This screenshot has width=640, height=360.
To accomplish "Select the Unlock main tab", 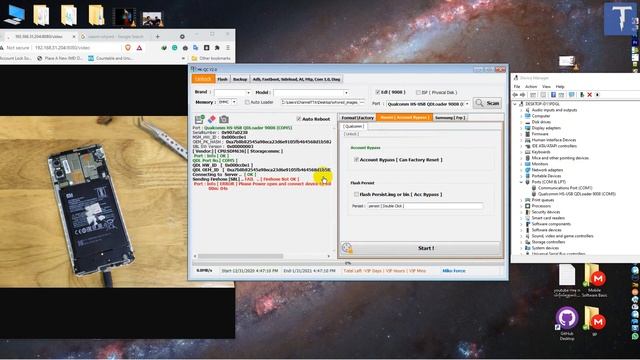I will (203, 79).
